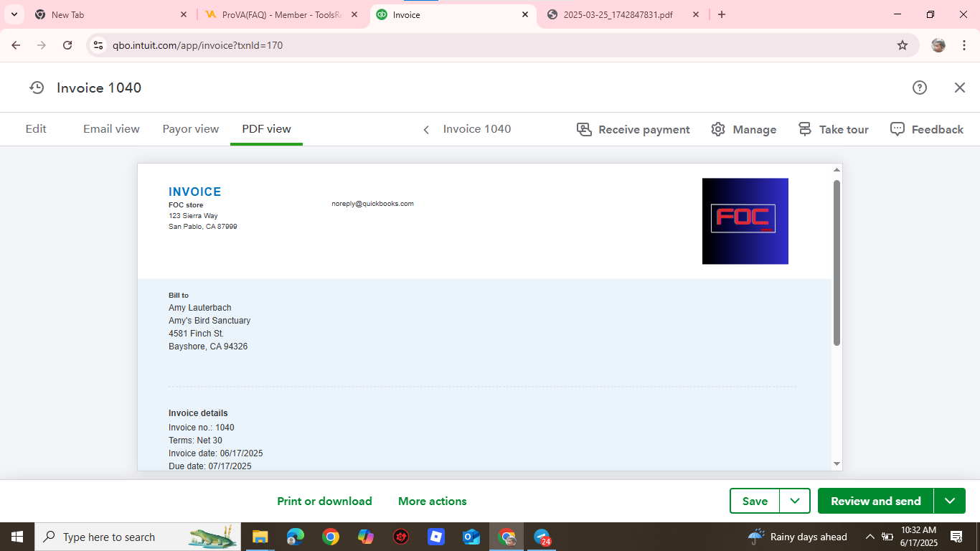Open the Review and send dropdown arrow
980x551 pixels.
click(950, 501)
